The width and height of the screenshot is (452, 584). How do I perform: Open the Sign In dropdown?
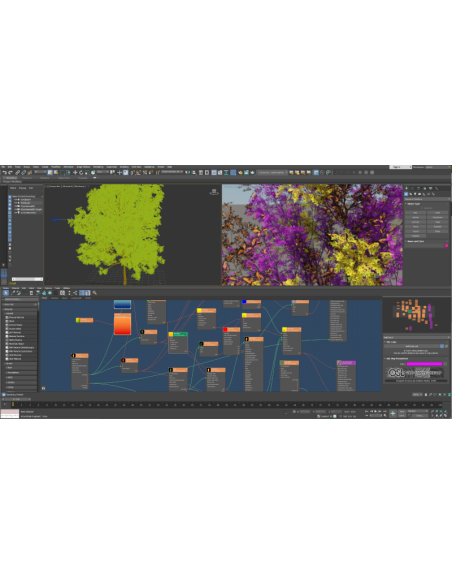click(400, 167)
